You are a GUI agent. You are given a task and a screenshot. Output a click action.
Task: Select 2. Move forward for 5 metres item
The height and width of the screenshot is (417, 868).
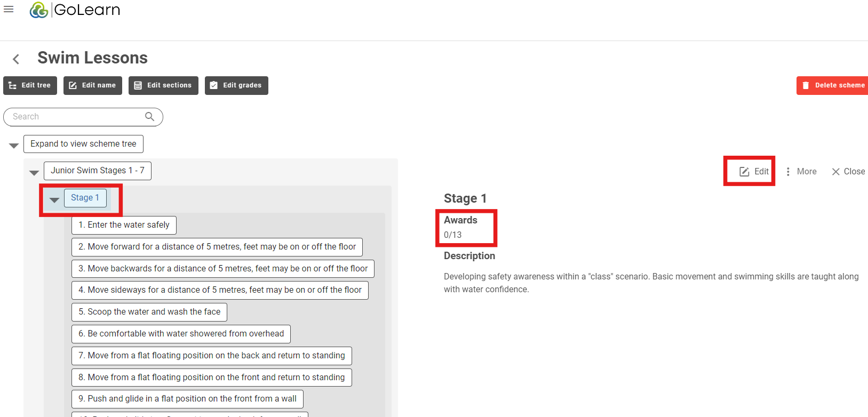[x=217, y=247]
